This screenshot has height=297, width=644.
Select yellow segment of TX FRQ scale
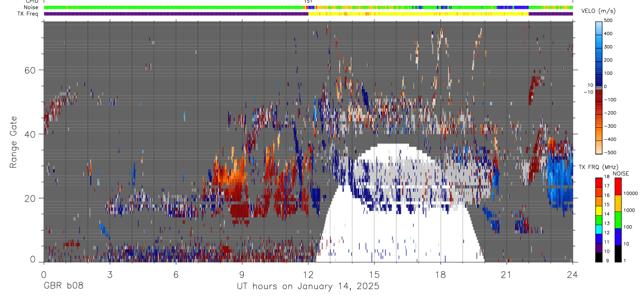point(599,210)
